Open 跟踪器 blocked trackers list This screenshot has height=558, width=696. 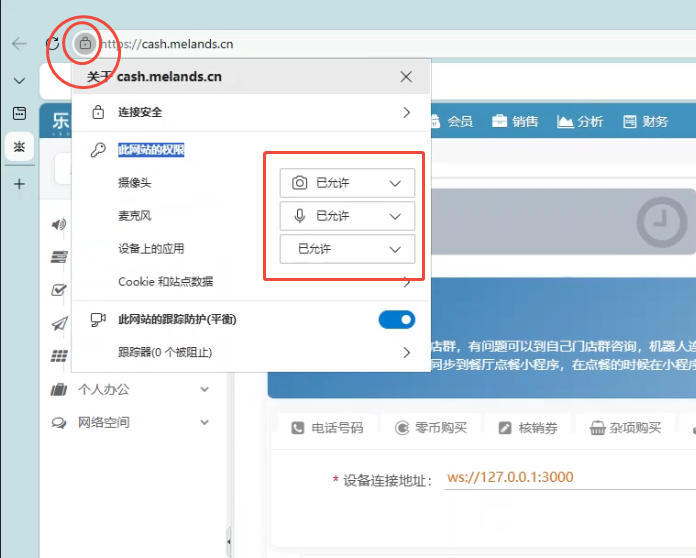pyautogui.click(x=250, y=352)
